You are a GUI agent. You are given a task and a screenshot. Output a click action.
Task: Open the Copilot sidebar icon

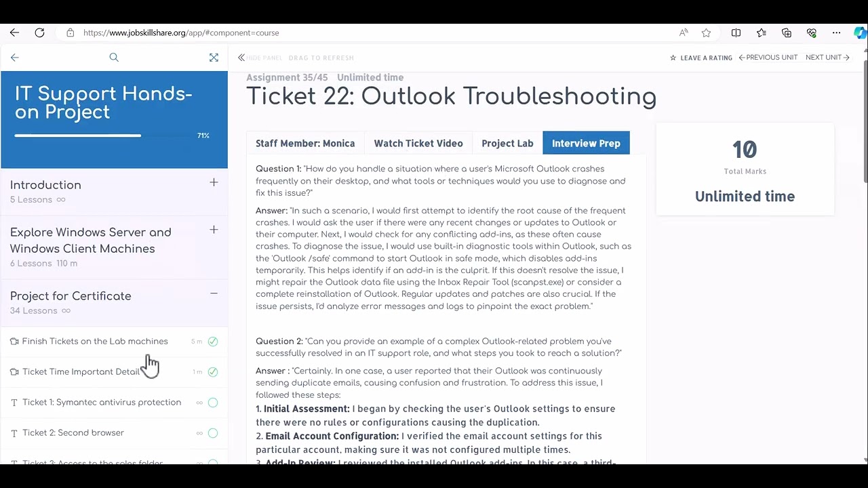tap(860, 33)
